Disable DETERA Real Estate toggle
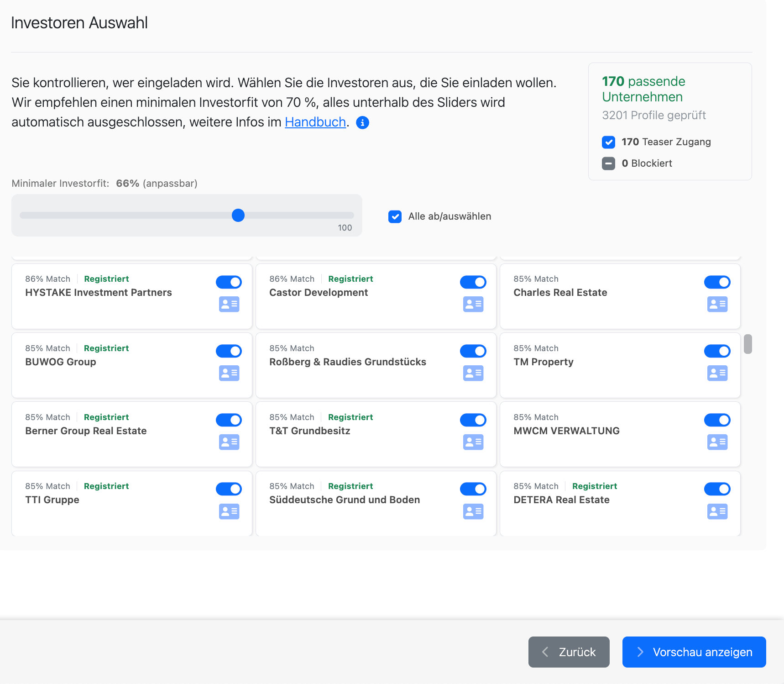 (717, 489)
